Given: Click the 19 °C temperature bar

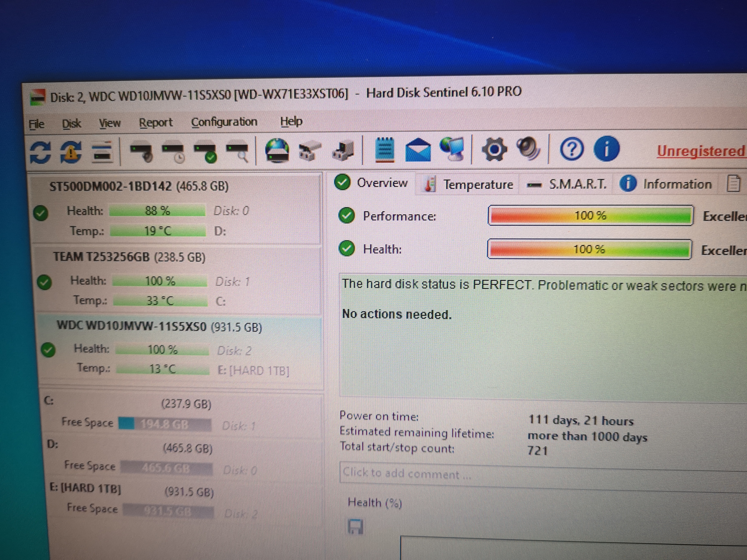Looking at the screenshot, I should tap(158, 231).
